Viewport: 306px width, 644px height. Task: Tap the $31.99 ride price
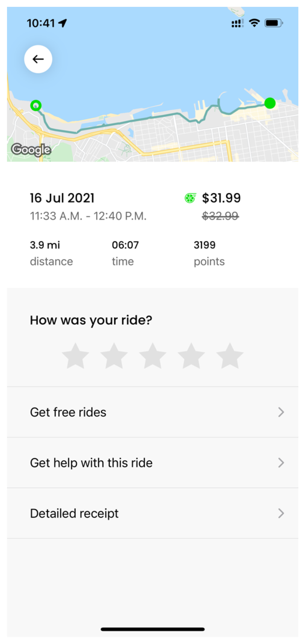(221, 198)
